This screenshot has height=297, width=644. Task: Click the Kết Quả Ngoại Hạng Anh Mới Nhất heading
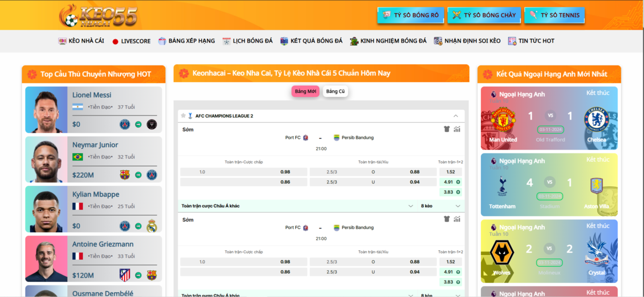click(x=551, y=74)
